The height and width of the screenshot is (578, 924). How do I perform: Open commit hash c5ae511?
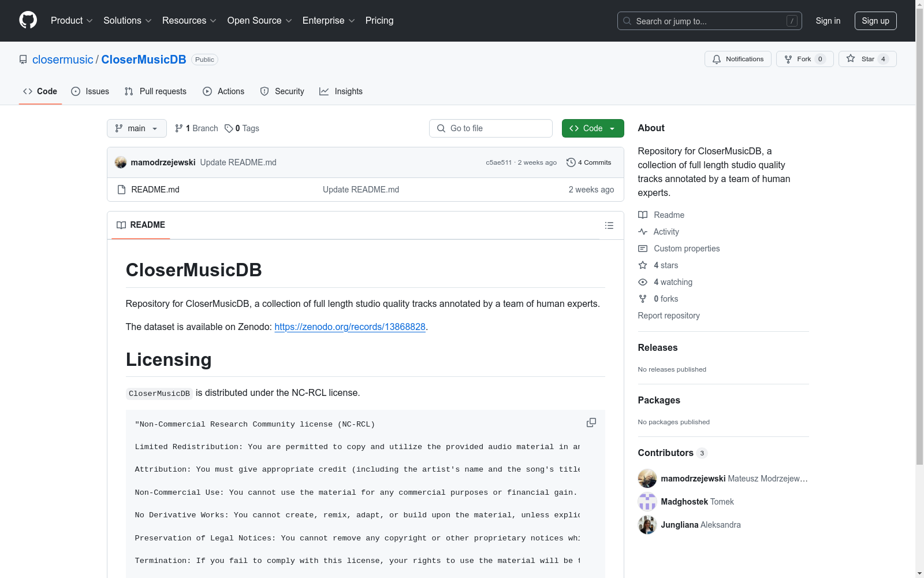[498, 162]
